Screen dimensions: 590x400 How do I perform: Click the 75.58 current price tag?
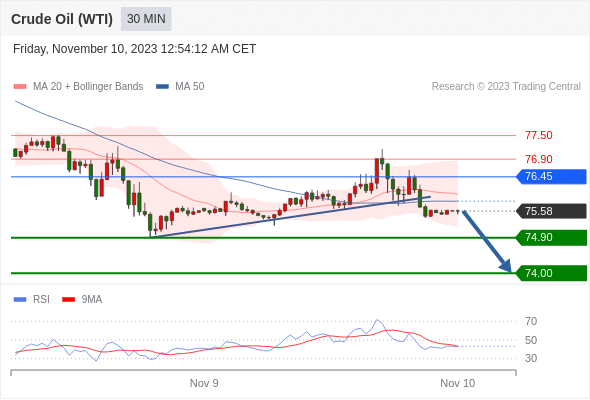coord(551,211)
